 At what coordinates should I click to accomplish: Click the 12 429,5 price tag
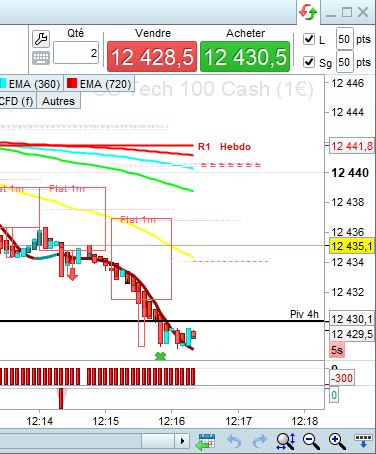352,334
